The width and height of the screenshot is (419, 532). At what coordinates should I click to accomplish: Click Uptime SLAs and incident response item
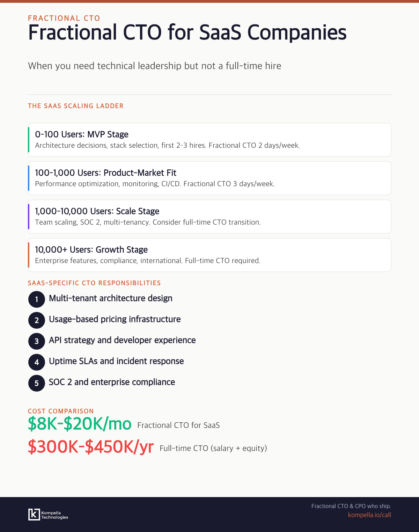click(116, 361)
